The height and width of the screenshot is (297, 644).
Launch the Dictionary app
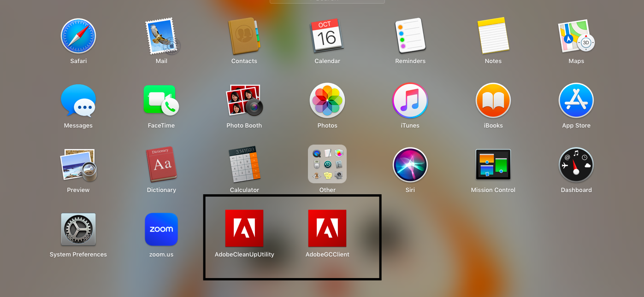pos(161,164)
